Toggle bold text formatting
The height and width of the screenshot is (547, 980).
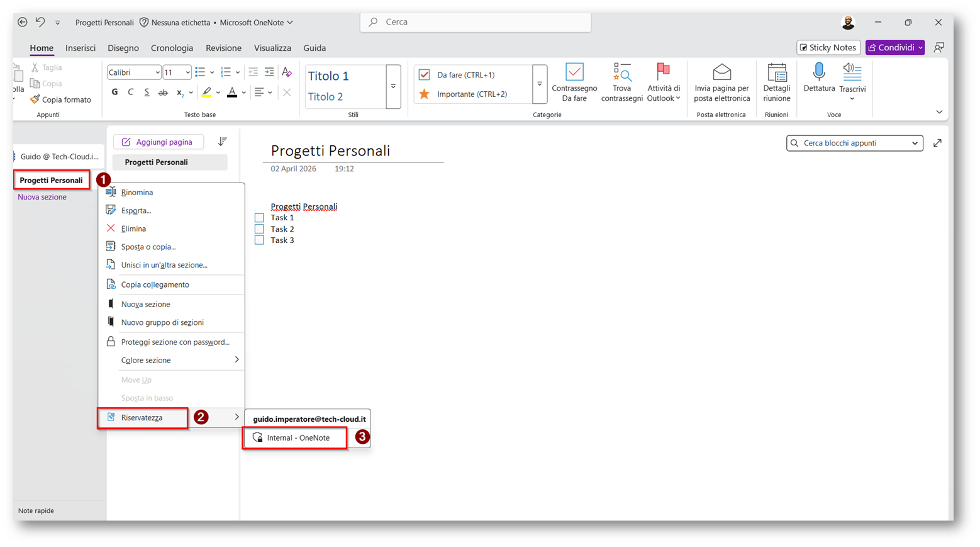114,93
